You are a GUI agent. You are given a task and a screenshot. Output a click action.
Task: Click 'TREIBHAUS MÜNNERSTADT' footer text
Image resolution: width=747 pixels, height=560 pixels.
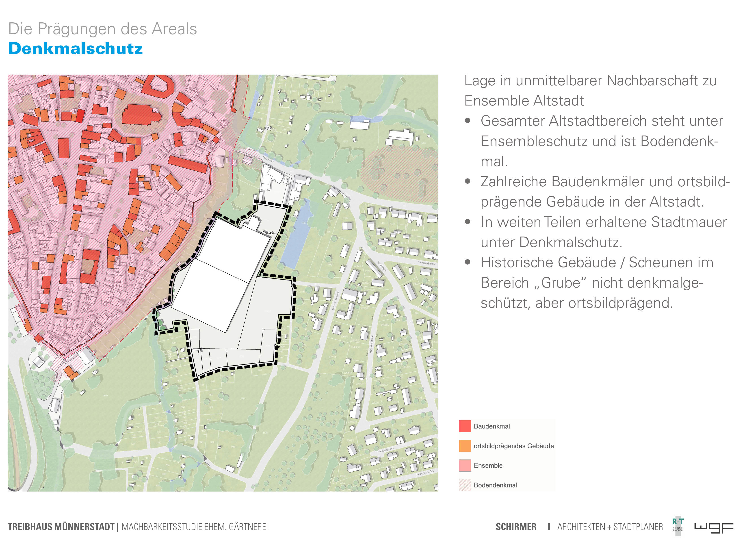coord(61,527)
